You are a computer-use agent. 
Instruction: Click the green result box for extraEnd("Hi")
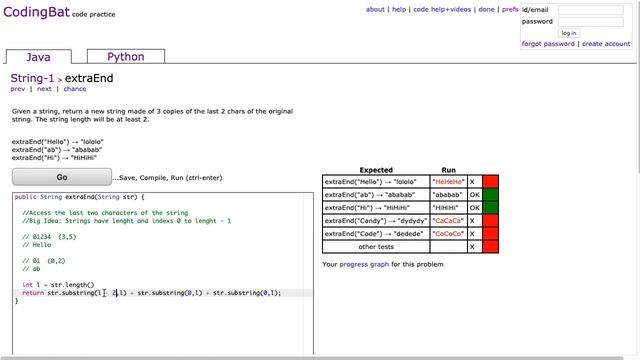[x=490, y=208]
